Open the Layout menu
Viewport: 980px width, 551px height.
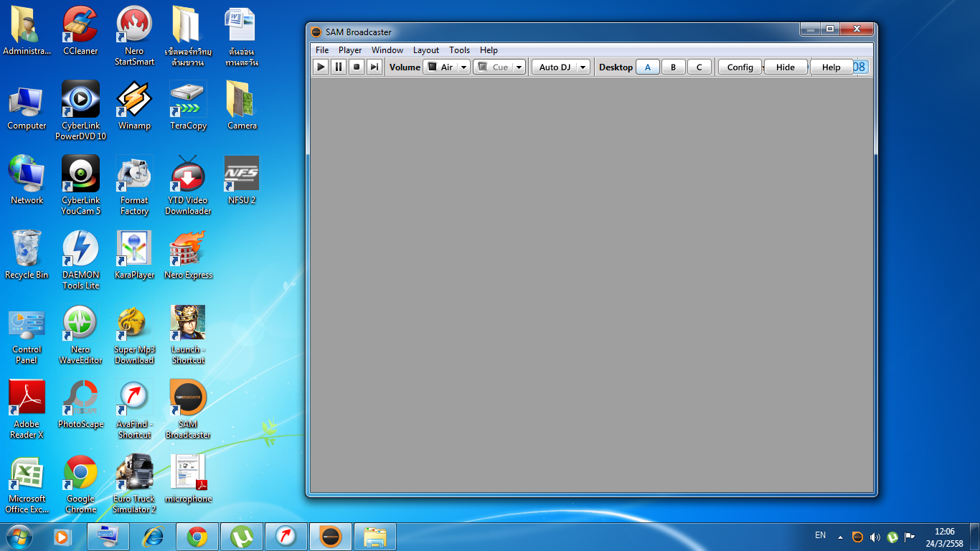point(426,50)
